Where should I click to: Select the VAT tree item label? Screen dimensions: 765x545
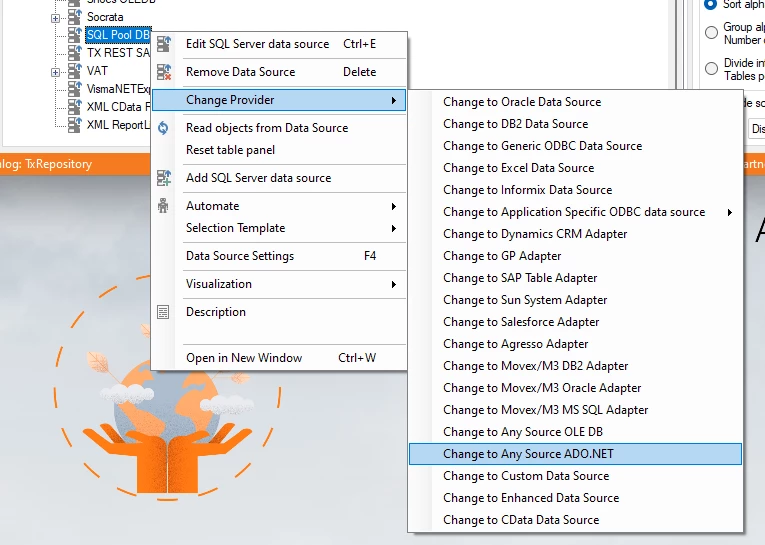coord(97,71)
